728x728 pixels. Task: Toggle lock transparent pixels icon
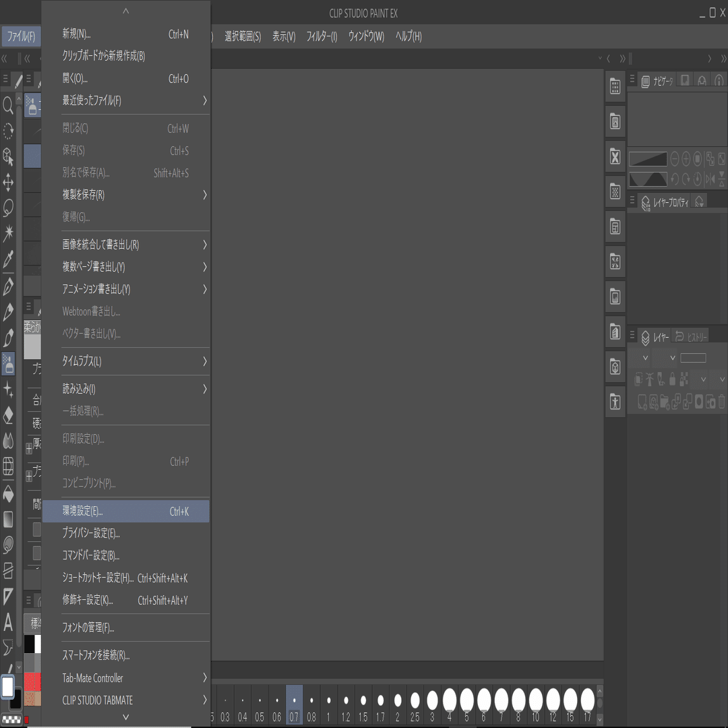point(684,380)
